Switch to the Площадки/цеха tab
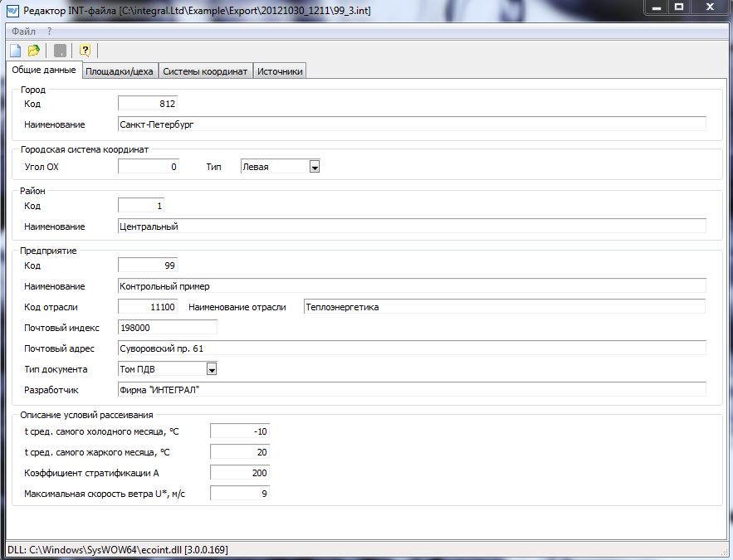This screenshot has width=733, height=560. click(120, 71)
